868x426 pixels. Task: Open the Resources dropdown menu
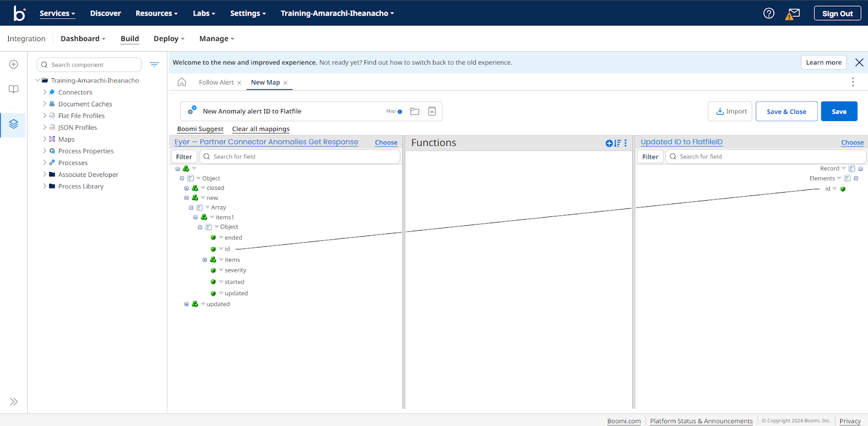(156, 13)
